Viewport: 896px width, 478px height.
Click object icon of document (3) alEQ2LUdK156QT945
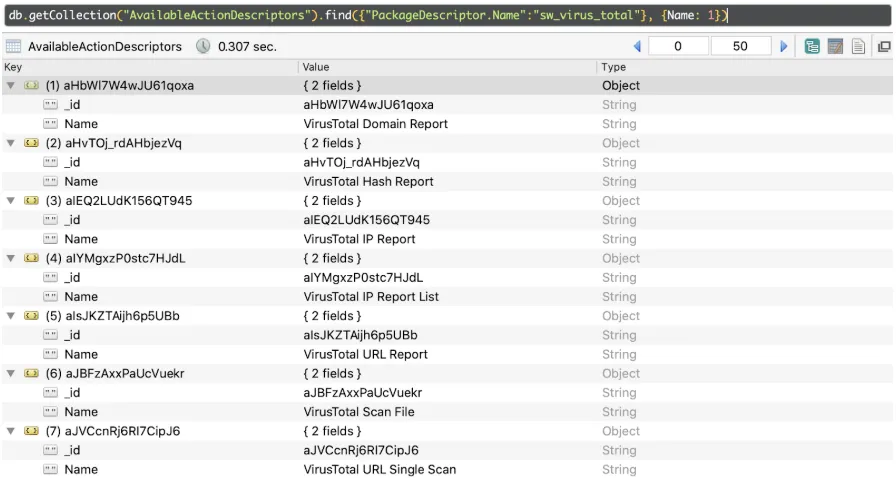tap(31, 201)
